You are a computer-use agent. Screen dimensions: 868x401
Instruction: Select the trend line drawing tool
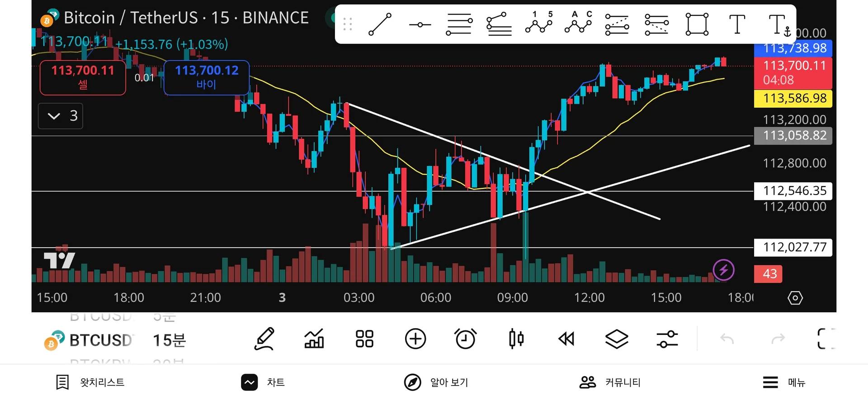click(x=380, y=24)
